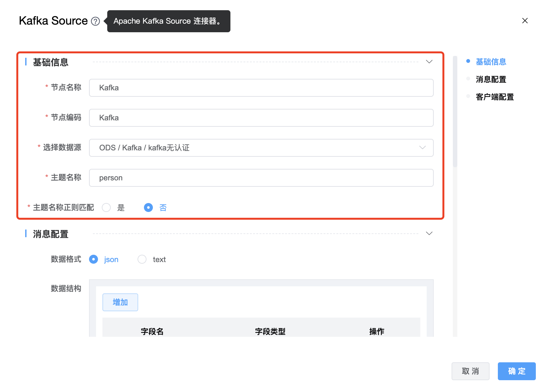The height and width of the screenshot is (392, 547).
Task: Select 否 for 主题名称正则匹配
Action: [x=148, y=208]
